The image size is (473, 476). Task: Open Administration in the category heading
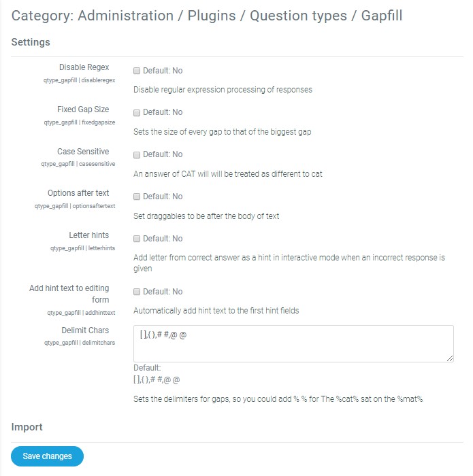tap(125, 16)
